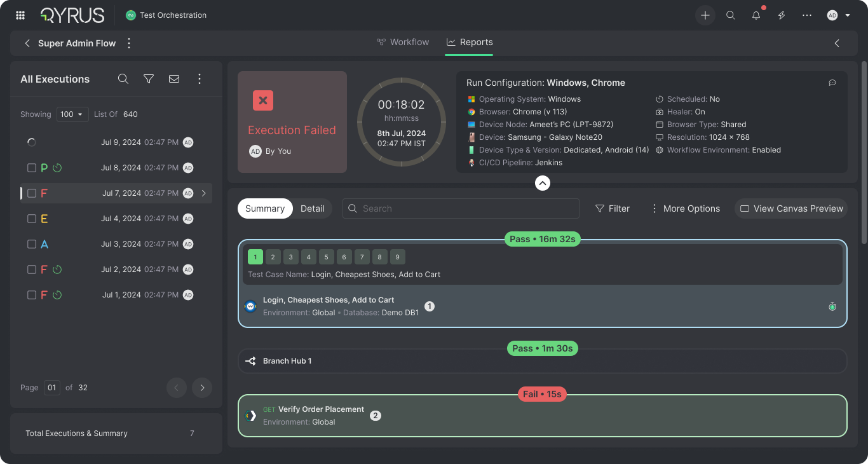Select the Jul 2, 2024 execution checkbox

coord(32,270)
